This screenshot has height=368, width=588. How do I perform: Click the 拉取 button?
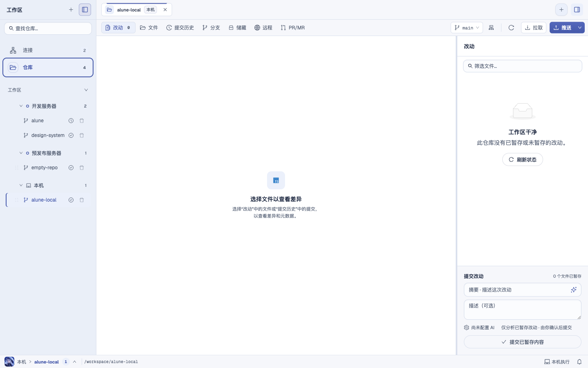[x=534, y=28]
